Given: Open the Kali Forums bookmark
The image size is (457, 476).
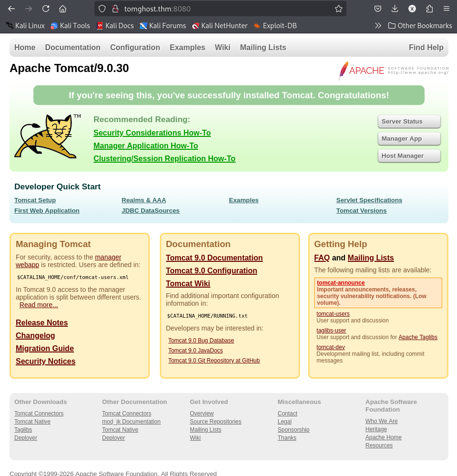Looking at the screenshot, I should tap(163, 26).
